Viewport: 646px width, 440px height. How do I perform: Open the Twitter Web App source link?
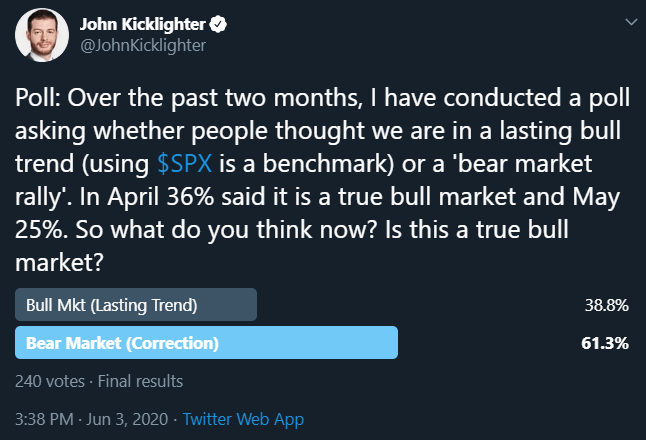[243, 419]
